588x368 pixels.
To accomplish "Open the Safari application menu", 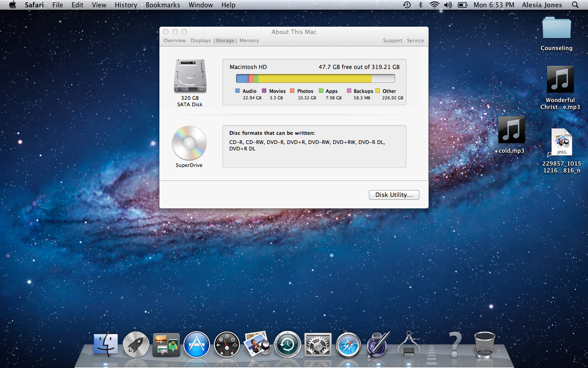I will [34, 5].
